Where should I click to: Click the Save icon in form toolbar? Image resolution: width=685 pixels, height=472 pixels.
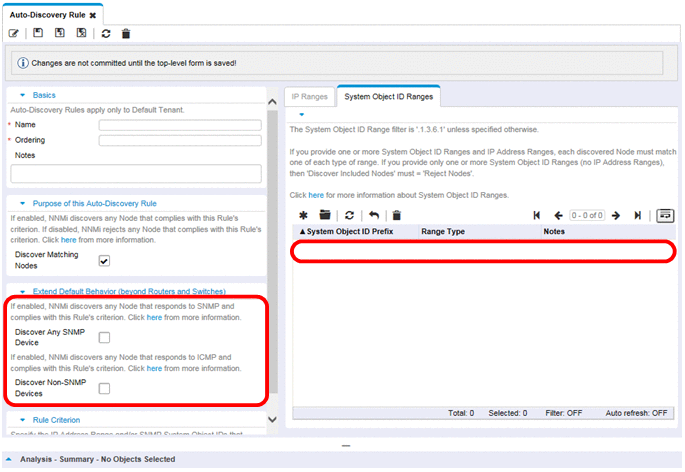point(38,33)
